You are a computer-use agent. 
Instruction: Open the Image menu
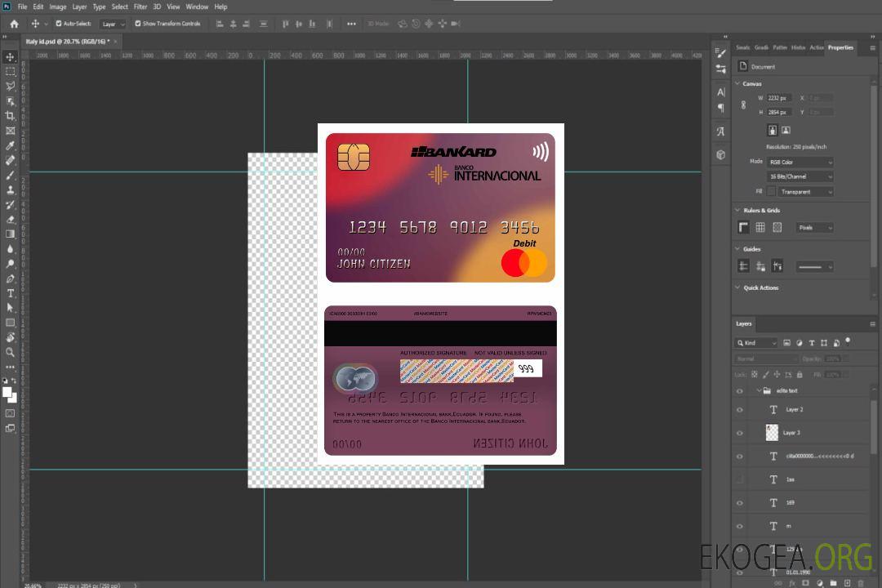coord(58,7)
